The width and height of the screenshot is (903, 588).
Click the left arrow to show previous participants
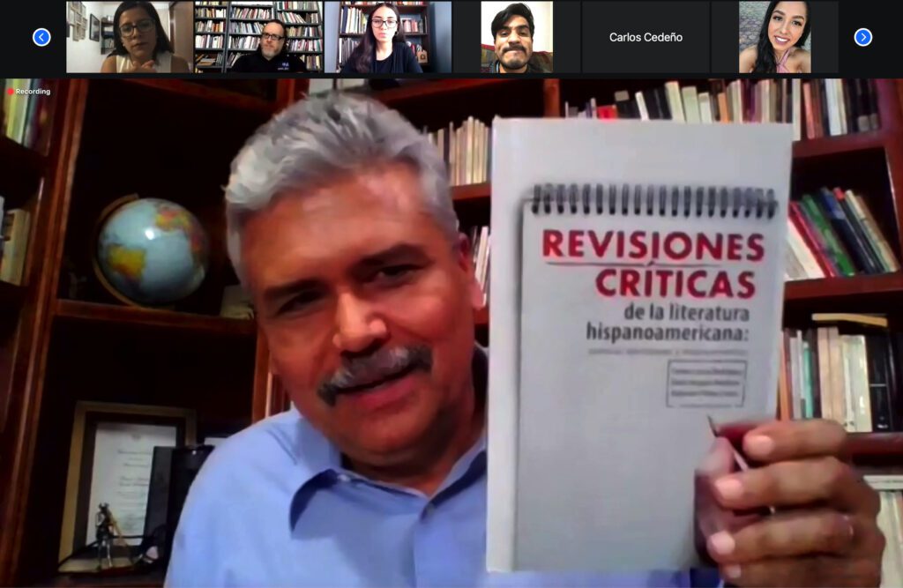coord(41,37)
